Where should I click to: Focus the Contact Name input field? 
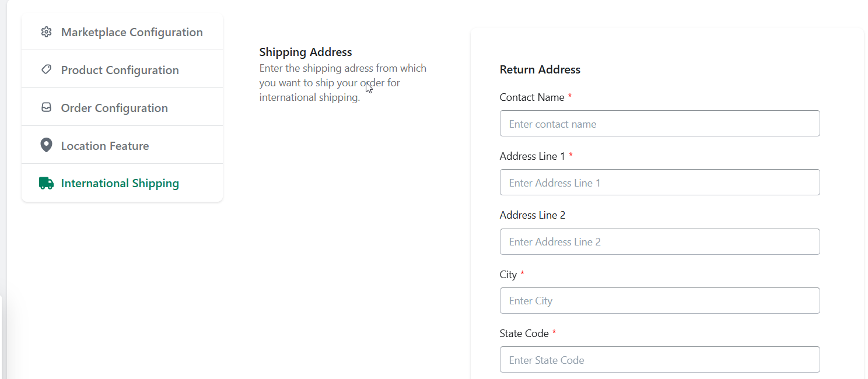click(660, 124)
